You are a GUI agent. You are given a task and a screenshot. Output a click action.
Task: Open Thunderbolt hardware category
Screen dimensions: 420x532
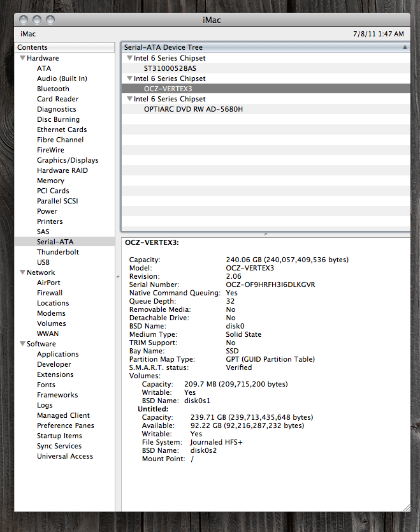58,252
